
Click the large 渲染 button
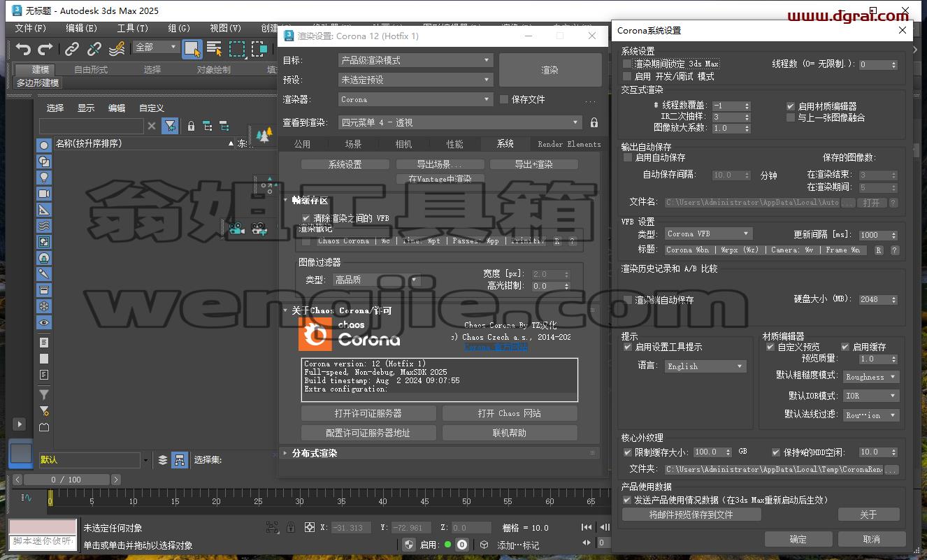click(x=550, y=70)
